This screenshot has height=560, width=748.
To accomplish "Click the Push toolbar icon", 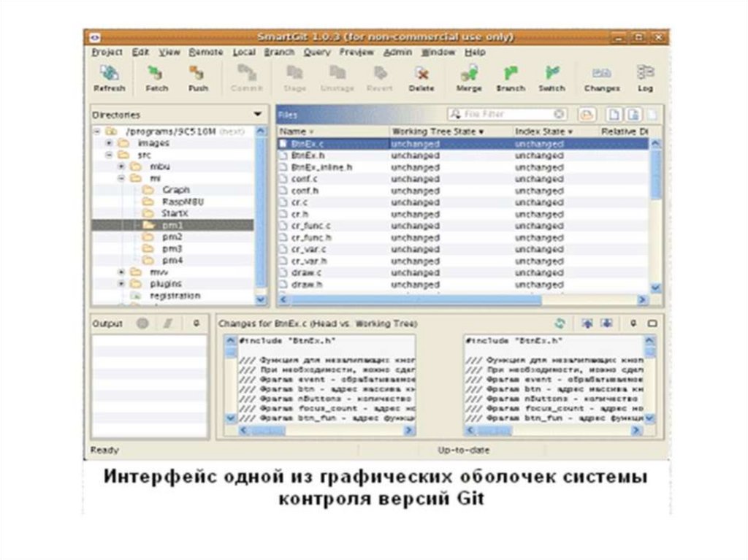I will [x=198, y=78].
